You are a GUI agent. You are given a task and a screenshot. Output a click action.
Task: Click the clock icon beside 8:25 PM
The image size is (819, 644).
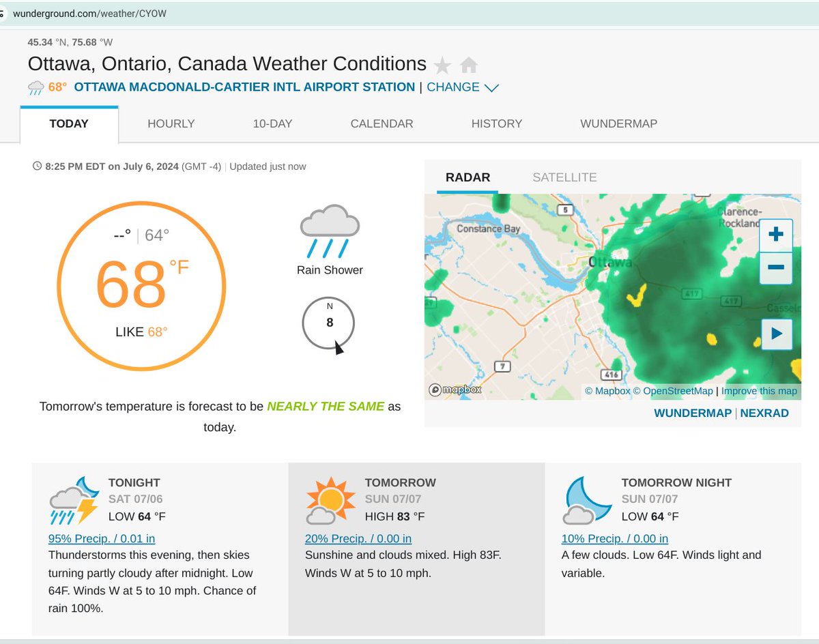[x=37, y=166]
